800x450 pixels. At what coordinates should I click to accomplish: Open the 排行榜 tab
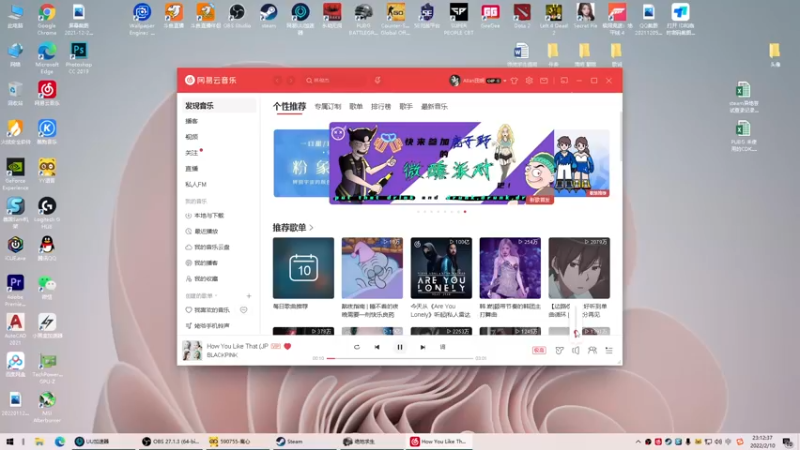click(x=381, y=107)
